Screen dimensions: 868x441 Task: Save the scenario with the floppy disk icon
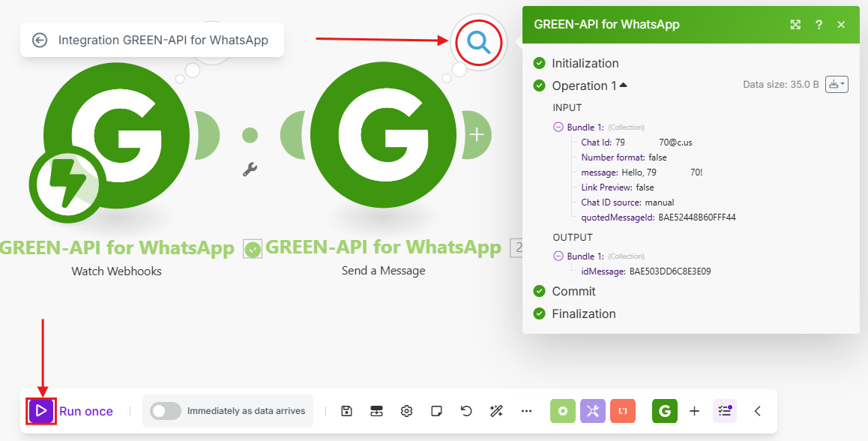346,411
